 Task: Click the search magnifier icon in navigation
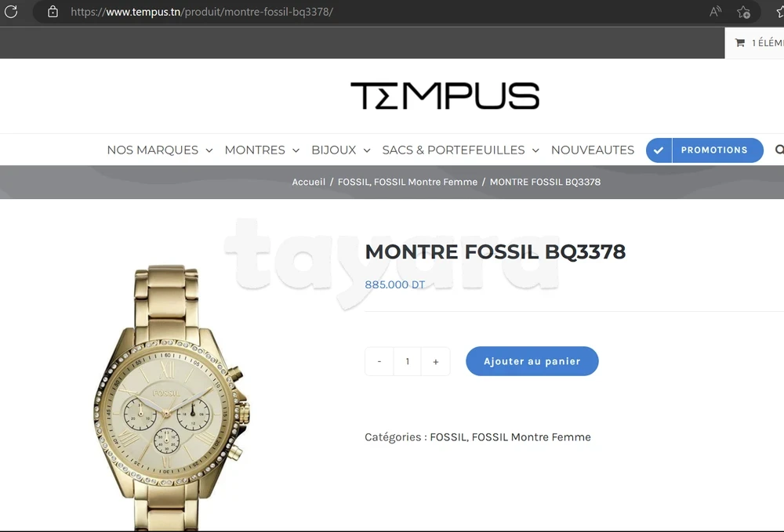[x=779, y=150]
